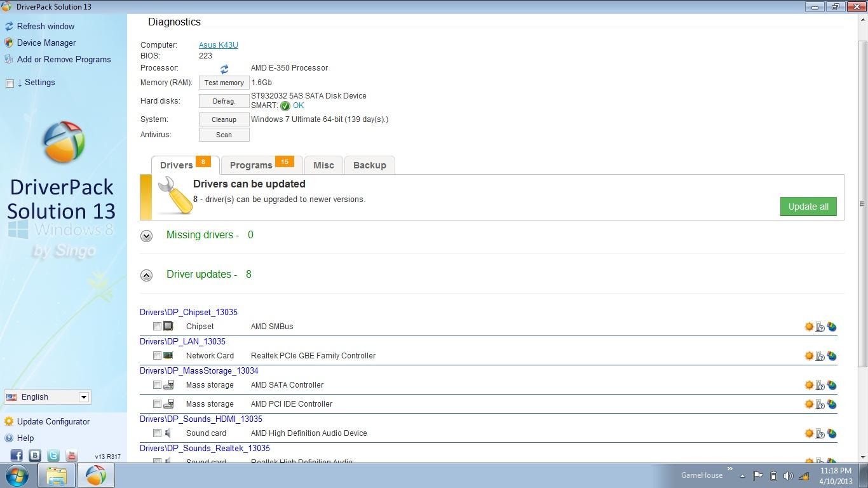Check the Network Card Realtek driver box
Screen dimensions: 868x488
157,356
